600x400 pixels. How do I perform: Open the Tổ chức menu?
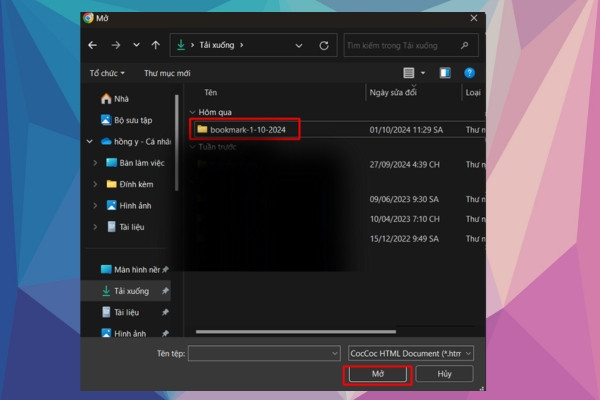click(107, 73)
